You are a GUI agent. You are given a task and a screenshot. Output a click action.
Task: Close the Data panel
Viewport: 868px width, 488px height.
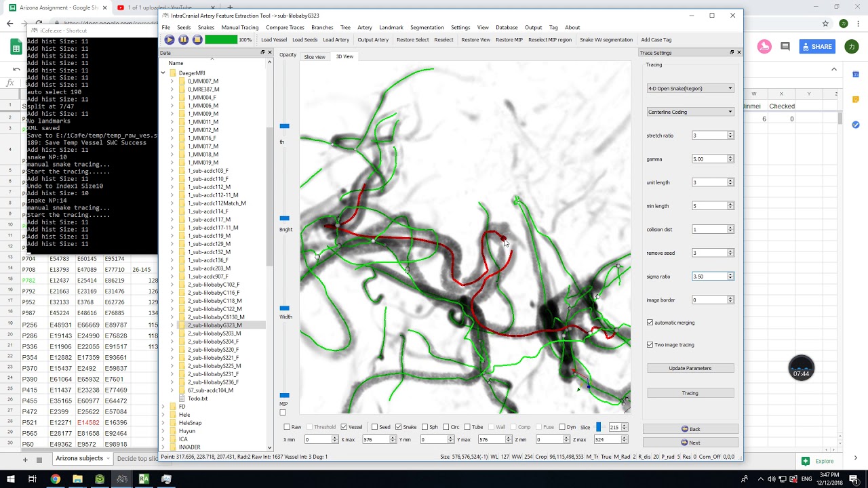(269, 53)
